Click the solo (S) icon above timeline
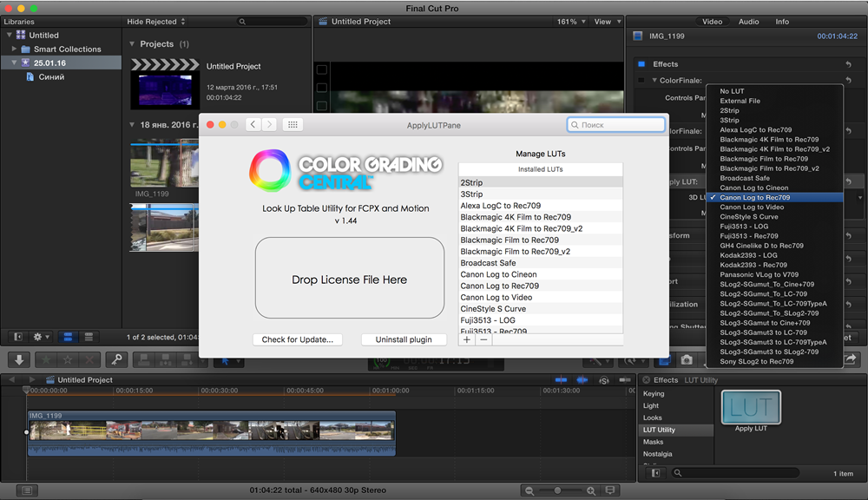 [604, 380]
